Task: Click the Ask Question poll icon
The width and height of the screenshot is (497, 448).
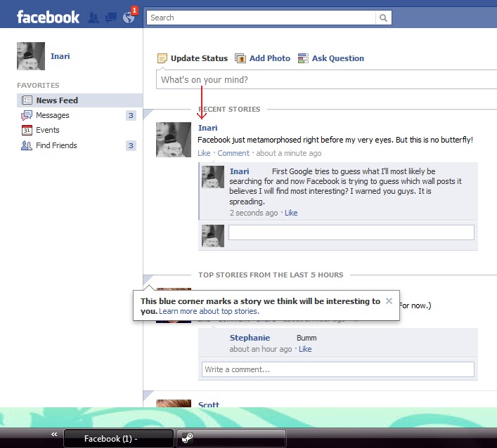Action: click(x=303, y=58)
